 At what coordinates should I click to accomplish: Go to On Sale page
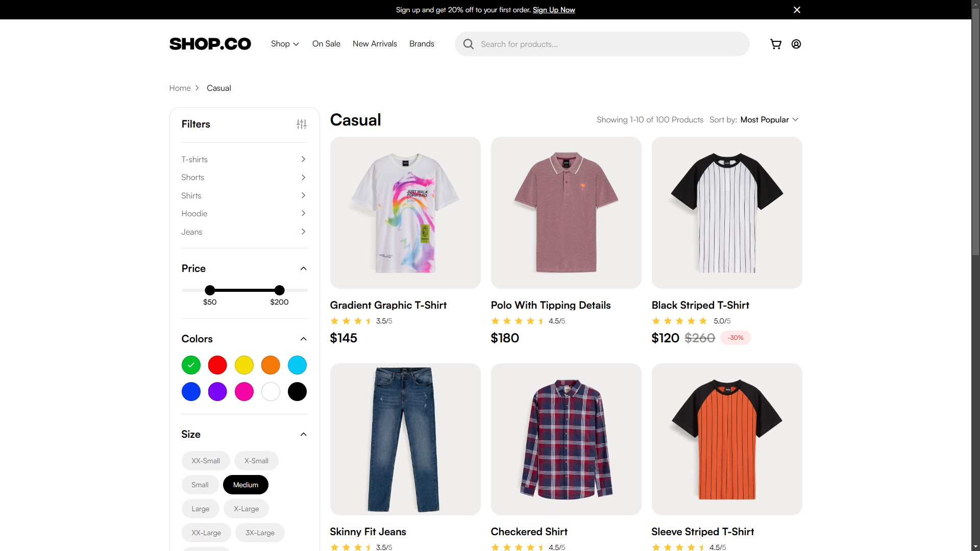326,44
